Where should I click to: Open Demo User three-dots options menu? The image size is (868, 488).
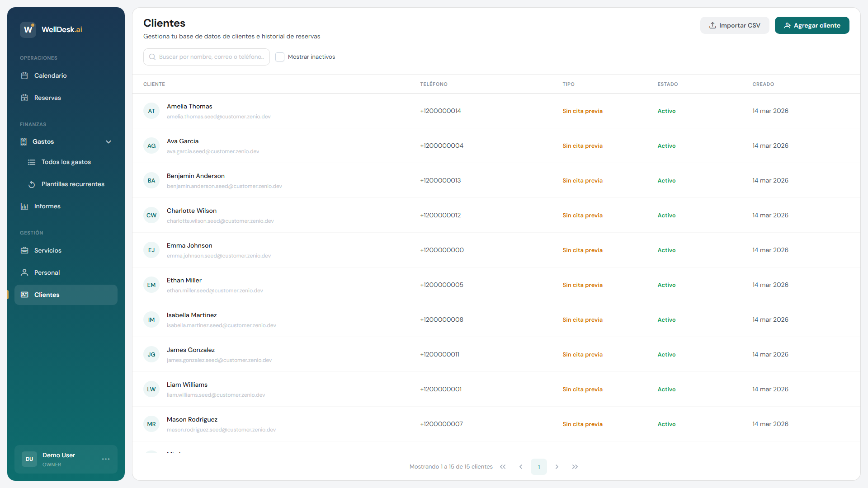coord(106,459)
